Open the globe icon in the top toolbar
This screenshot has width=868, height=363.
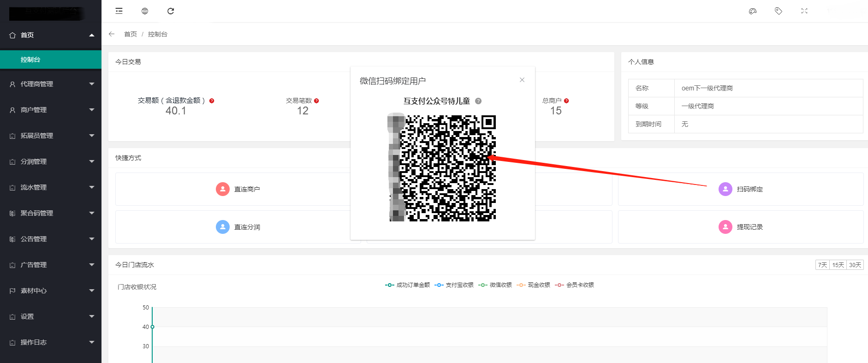pyautogui.click(x=145, y=11)
